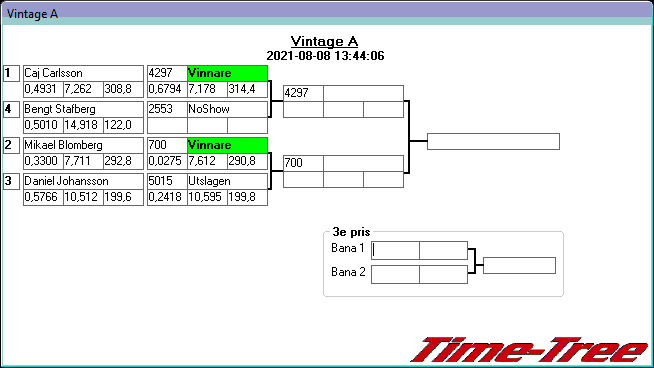Click the 3e pris winner box
The width and height of the screenshot is (654, 368).
pyautogui.click(x=519, y=266)
